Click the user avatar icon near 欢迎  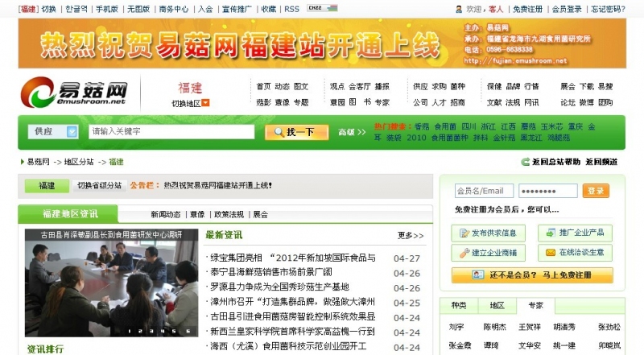tap(459, 9)
